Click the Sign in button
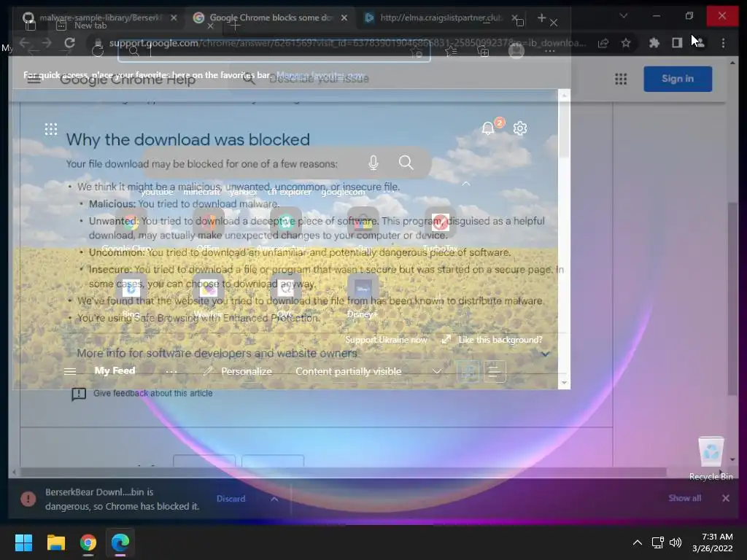The width and height of the screenshot is (747, 560). click(x=678, y=79)
